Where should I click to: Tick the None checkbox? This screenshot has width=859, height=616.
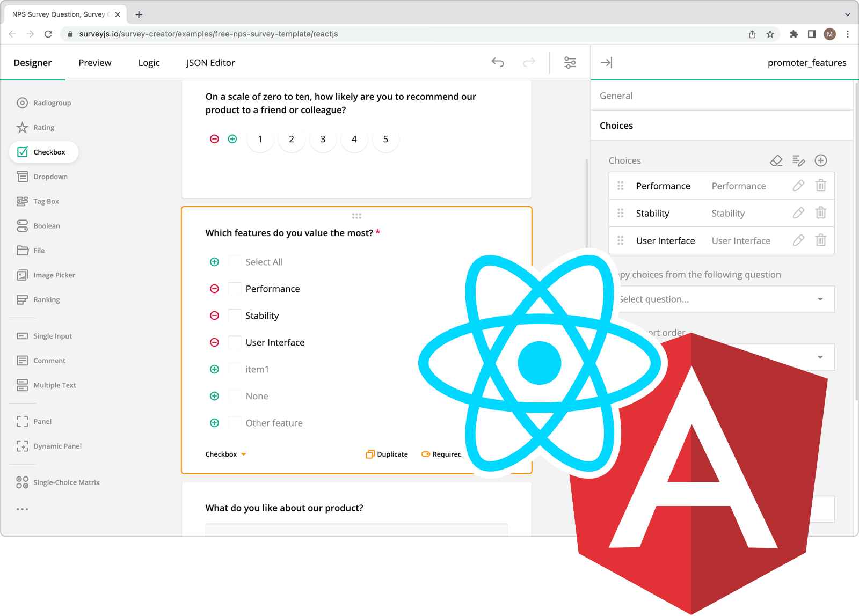click(x=235, y=396)
